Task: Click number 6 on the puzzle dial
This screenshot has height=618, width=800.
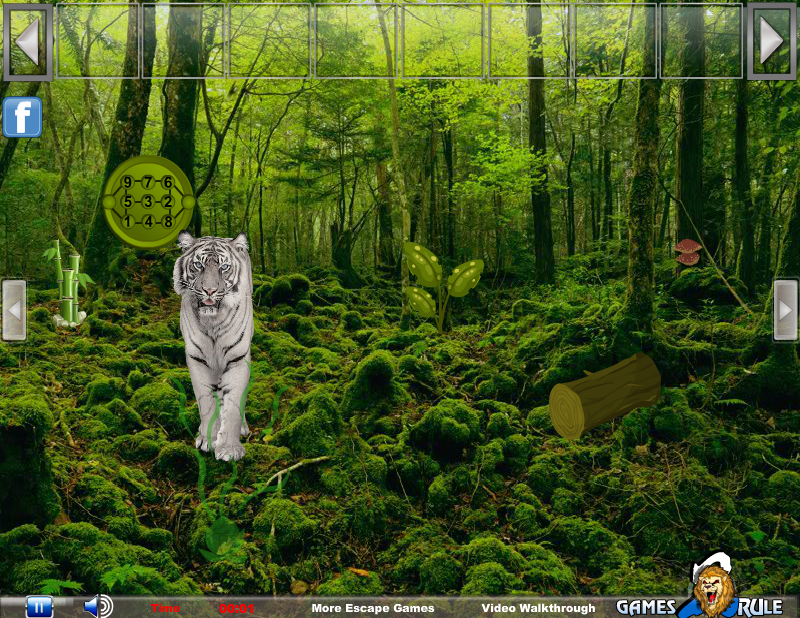Action: click(x=168, y=182)
